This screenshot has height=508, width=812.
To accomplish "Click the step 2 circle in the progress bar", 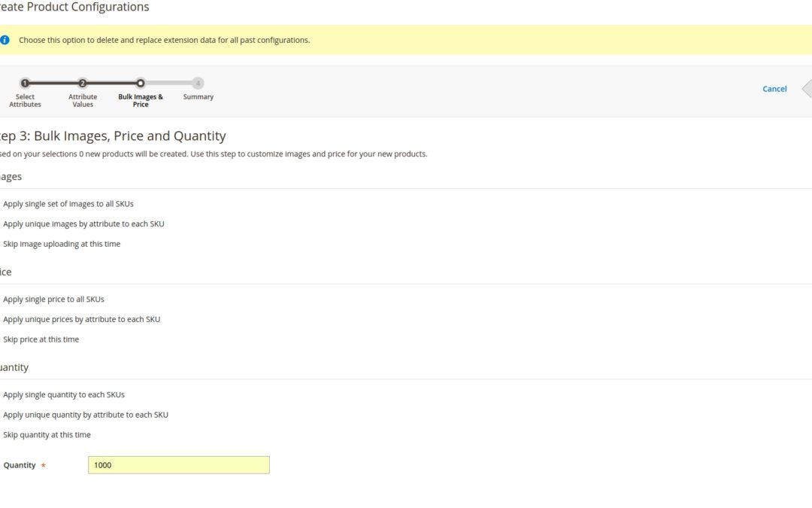I will point(83,84).
